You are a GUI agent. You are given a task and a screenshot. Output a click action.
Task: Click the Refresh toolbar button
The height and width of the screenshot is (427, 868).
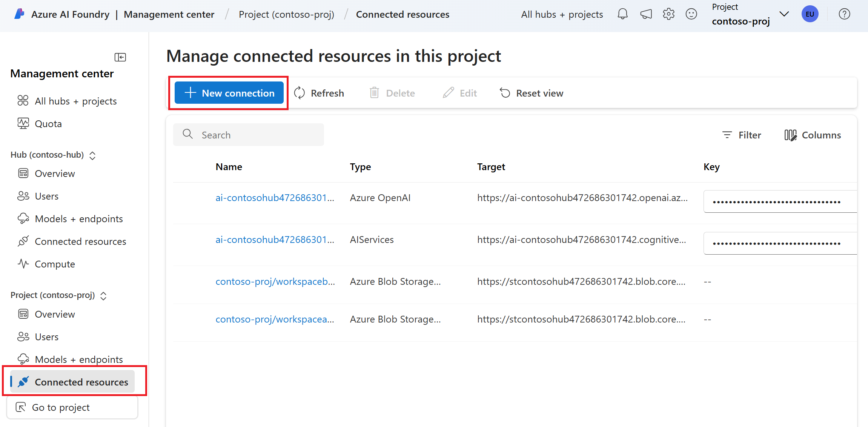pos(319,93)
